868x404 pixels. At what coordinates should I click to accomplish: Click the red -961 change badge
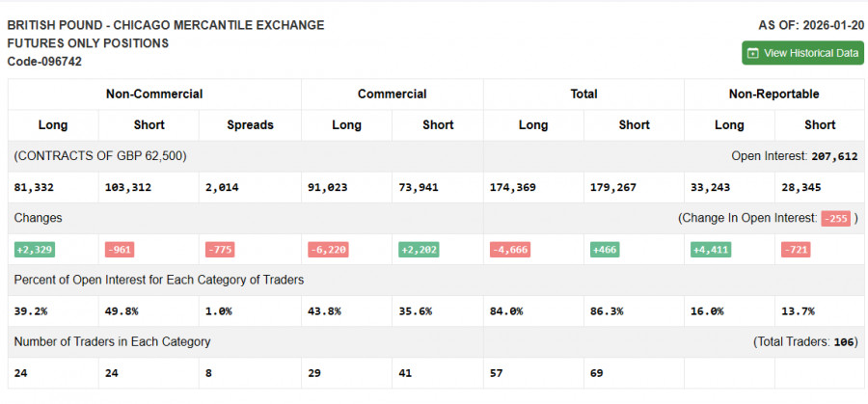120,250
